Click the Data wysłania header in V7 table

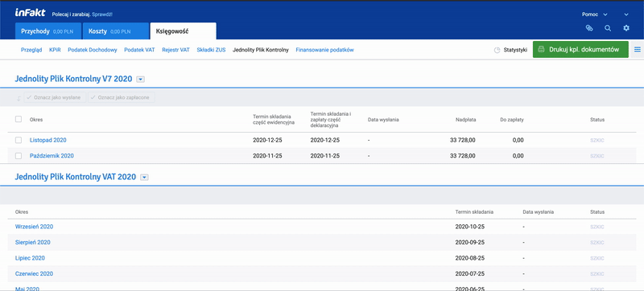[383, 120]
